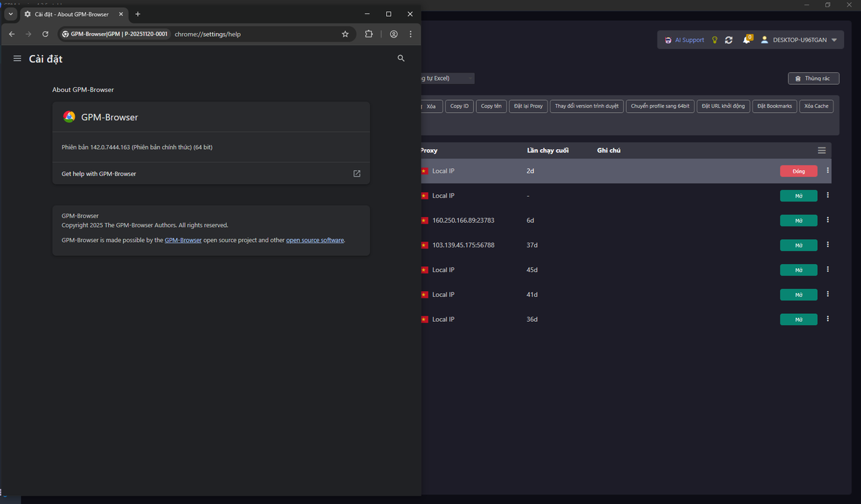Open the browser profile avatar icon
This screenshot has height=504, width=861.
(394, 34)
